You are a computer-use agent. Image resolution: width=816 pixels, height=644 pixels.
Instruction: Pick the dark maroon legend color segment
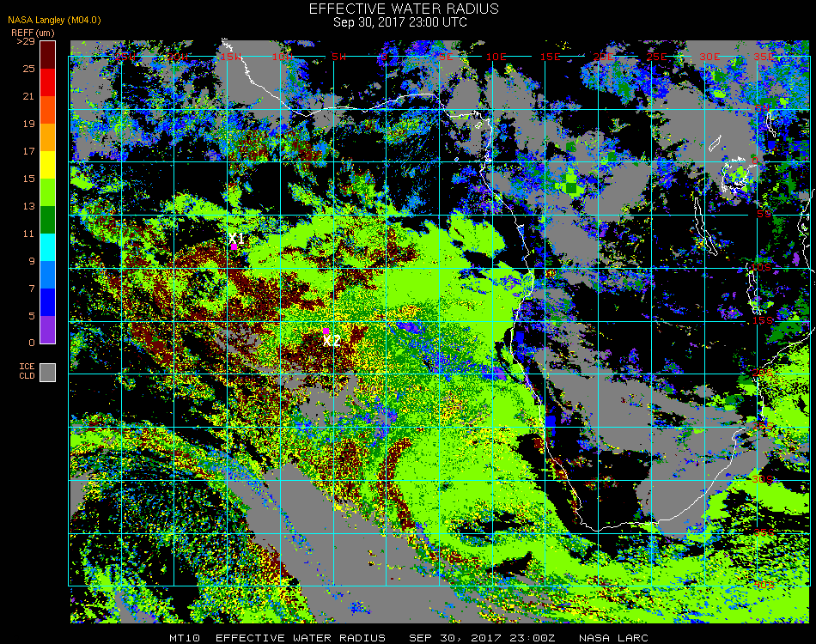[48, 55]
